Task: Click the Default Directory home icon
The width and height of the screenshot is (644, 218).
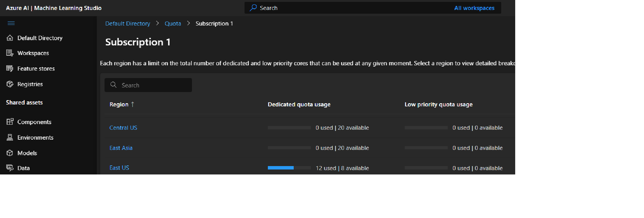Action: point(10,38)
